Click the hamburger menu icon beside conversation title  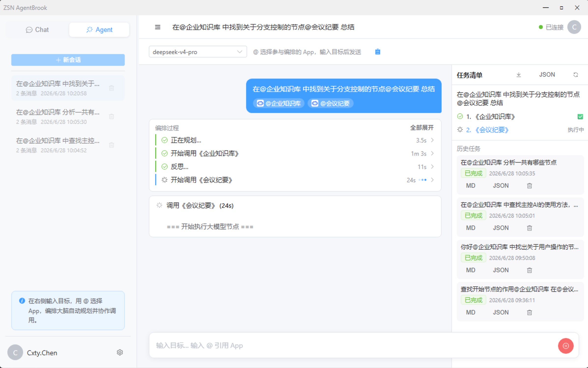[158, 27]
